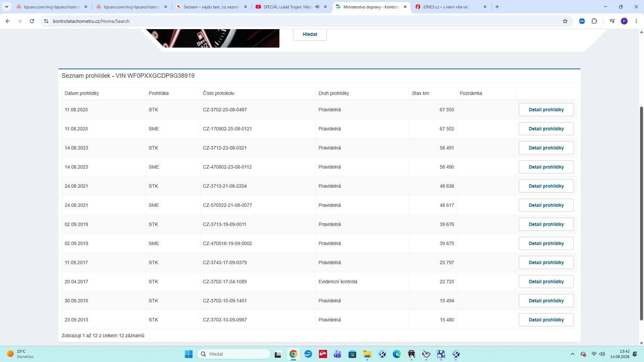Open Detail prohlídky for CZ-3712-23-08-0321
The height and width of the screenshot is (362, 644).
point(546,148)
